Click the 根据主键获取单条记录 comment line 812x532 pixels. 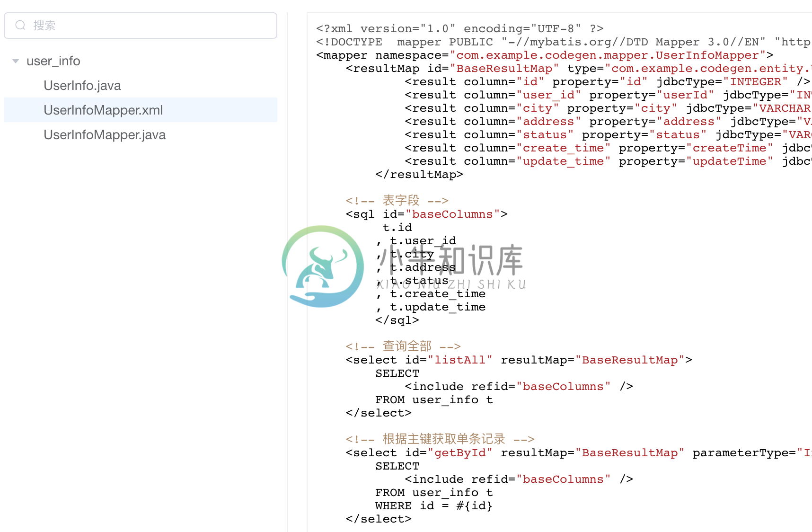[440, 439]
